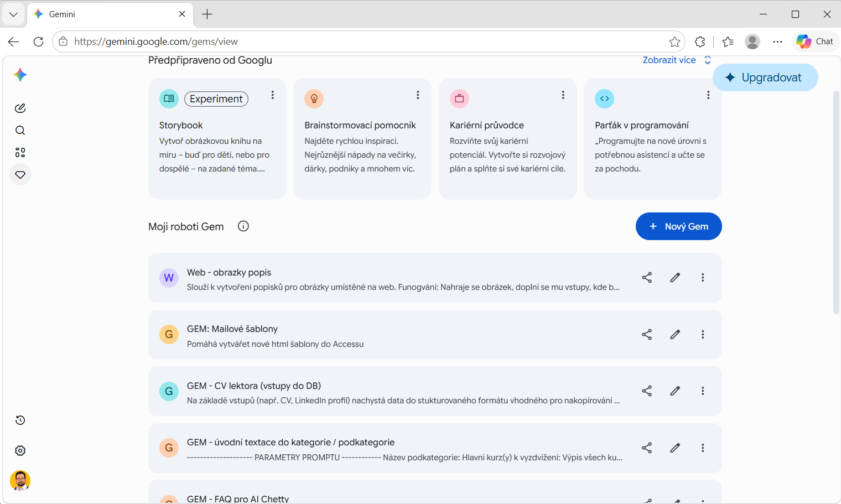Screen dimensions: 841x504
Task: Click the user profile avatar photo
Action: pyautogui.click(x=20, y=481)
